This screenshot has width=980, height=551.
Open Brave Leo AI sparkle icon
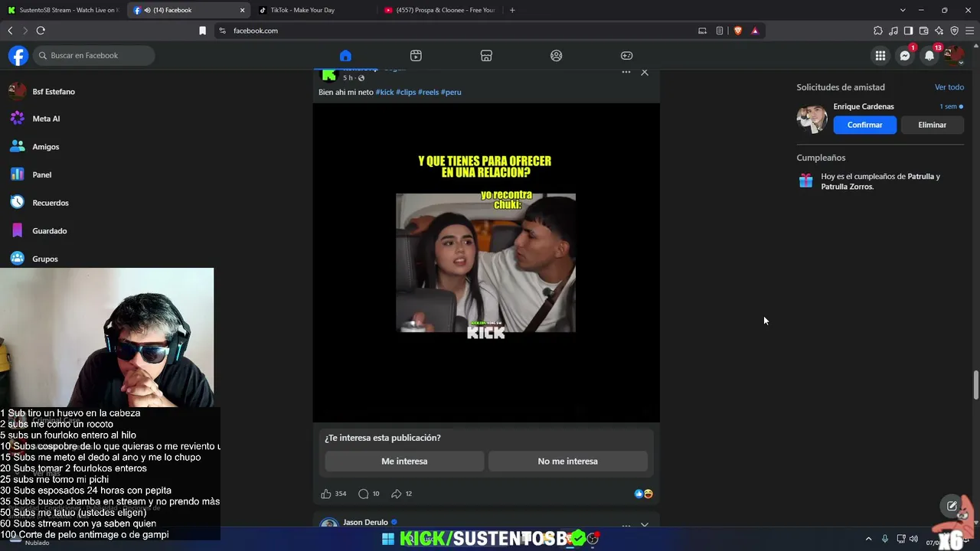[939, 31]
